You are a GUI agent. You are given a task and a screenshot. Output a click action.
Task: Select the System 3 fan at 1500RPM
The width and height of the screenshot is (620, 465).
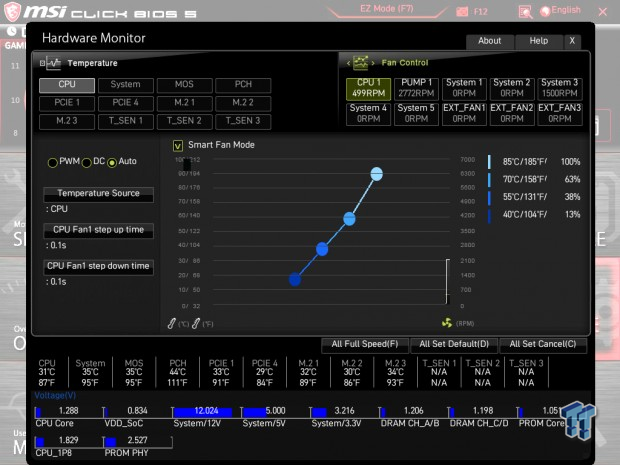tap(560, 89)
